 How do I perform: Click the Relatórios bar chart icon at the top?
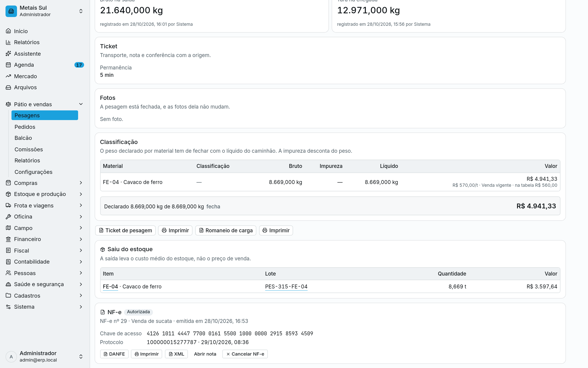pyautogui.click(x=8, y=42)
